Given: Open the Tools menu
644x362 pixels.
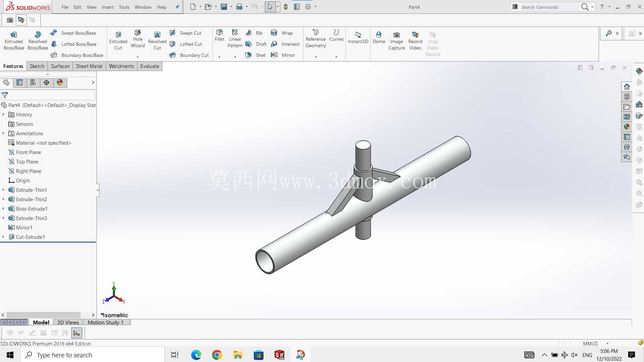Looking at the screenshot, I should [124, 7].
